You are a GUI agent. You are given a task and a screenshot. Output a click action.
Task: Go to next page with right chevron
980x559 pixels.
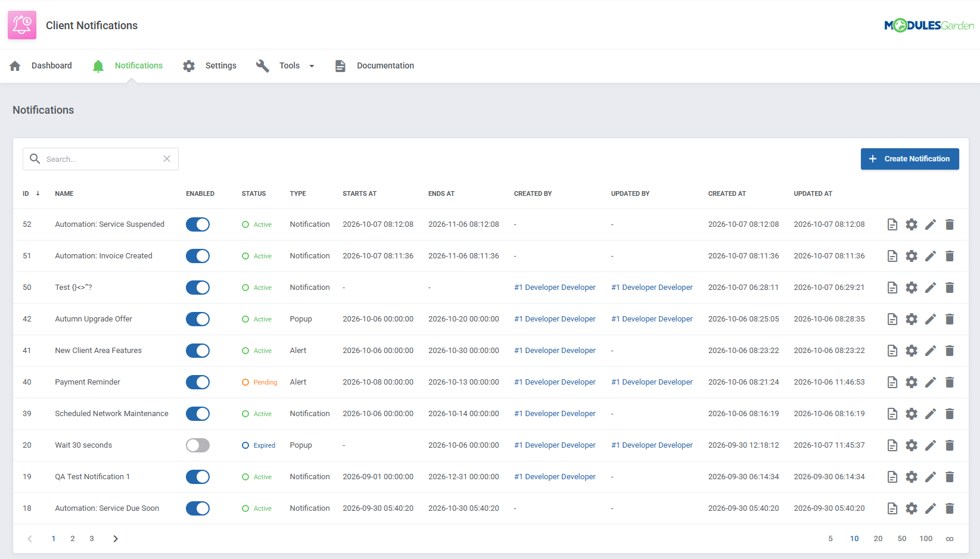(116, 539)
